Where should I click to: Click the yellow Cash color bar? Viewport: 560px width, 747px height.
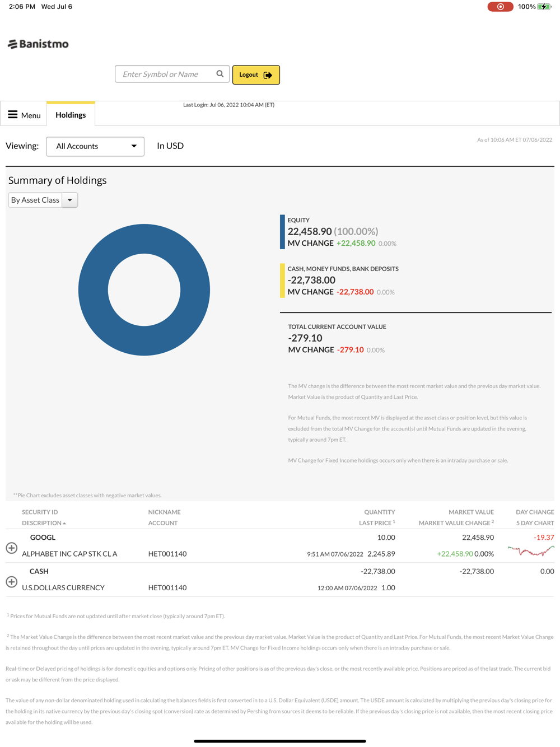click(x=282, y=281)
